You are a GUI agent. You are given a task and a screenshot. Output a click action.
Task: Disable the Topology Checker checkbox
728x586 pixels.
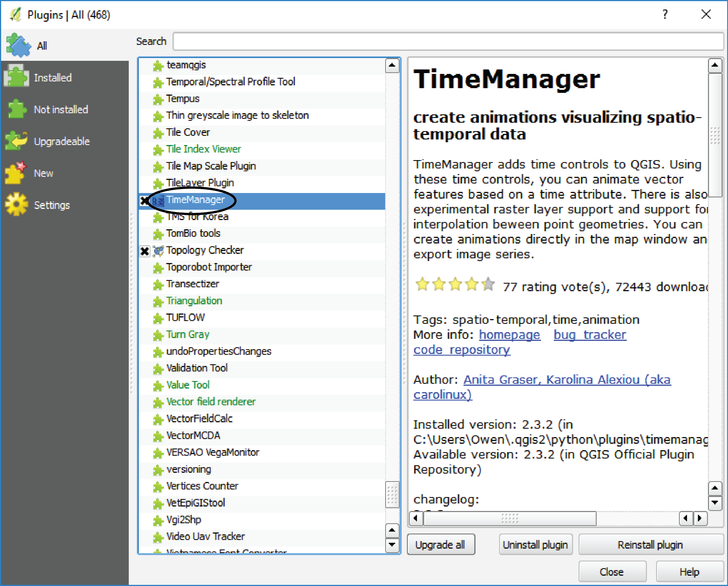click(x=145, y=251)
